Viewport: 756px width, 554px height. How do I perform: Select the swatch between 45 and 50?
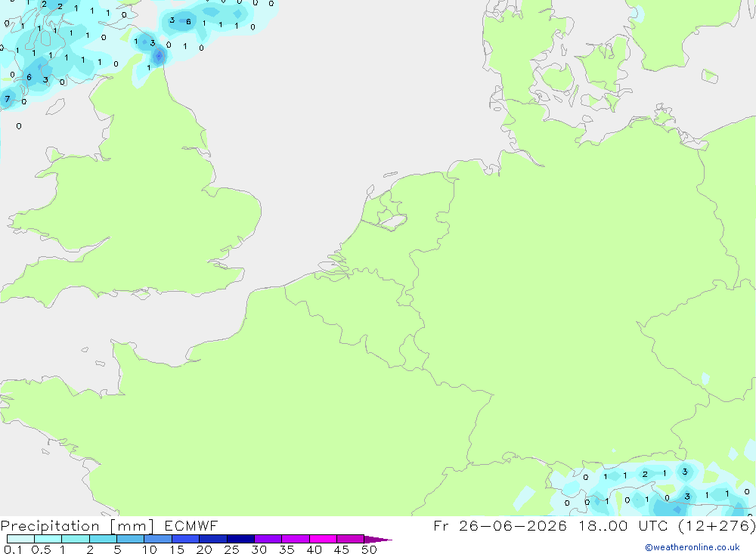click(x=351, y=539)
